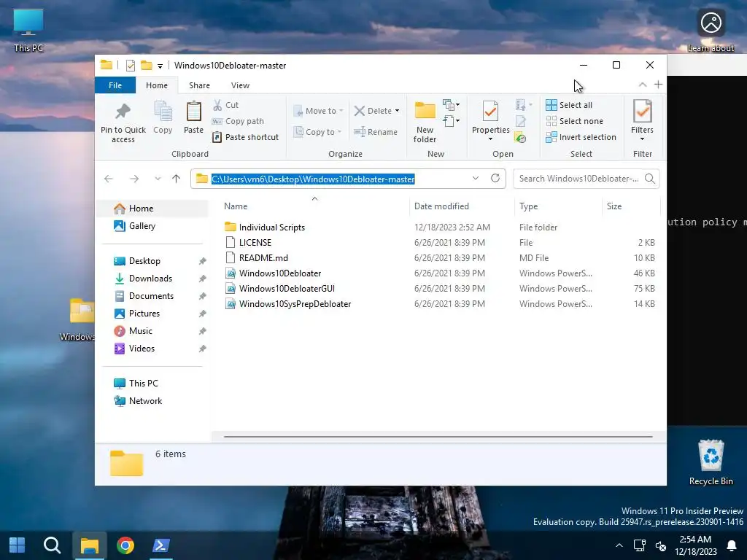Switch to the Home ribbon tab
Viewport: 747px width, 560px height.
(157, 85)
